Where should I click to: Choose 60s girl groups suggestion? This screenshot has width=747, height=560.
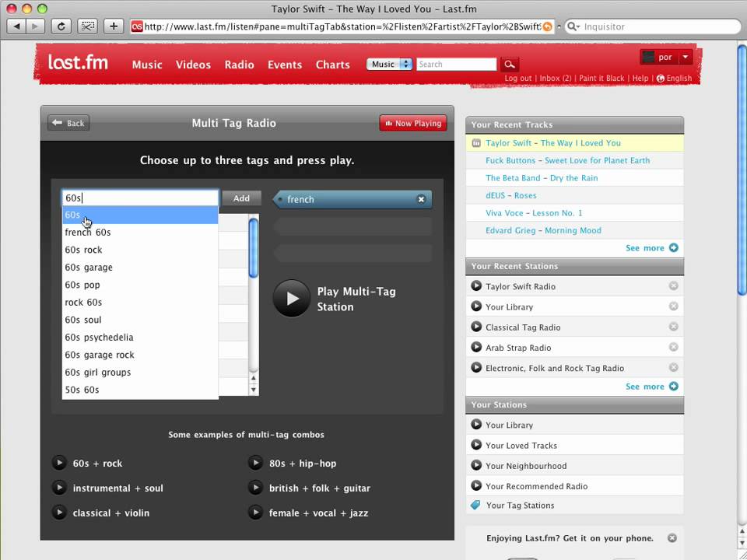tap(140, 373)
